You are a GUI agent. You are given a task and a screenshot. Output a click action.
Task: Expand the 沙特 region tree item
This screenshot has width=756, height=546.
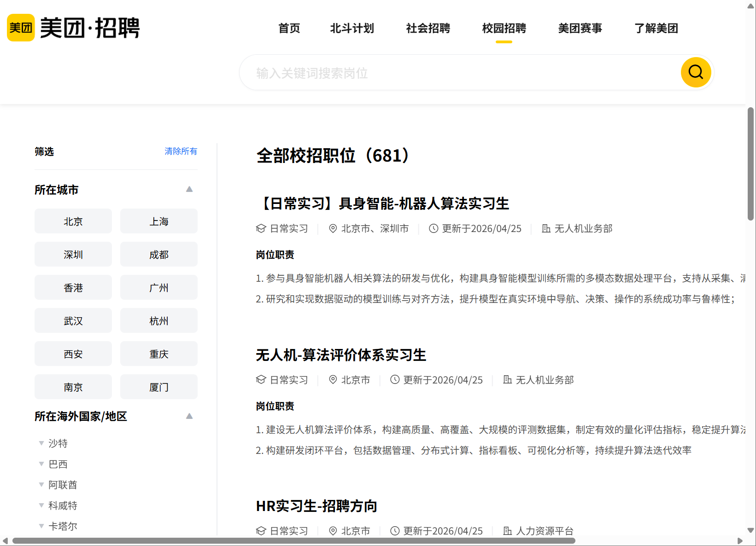(x=41, y=443)
